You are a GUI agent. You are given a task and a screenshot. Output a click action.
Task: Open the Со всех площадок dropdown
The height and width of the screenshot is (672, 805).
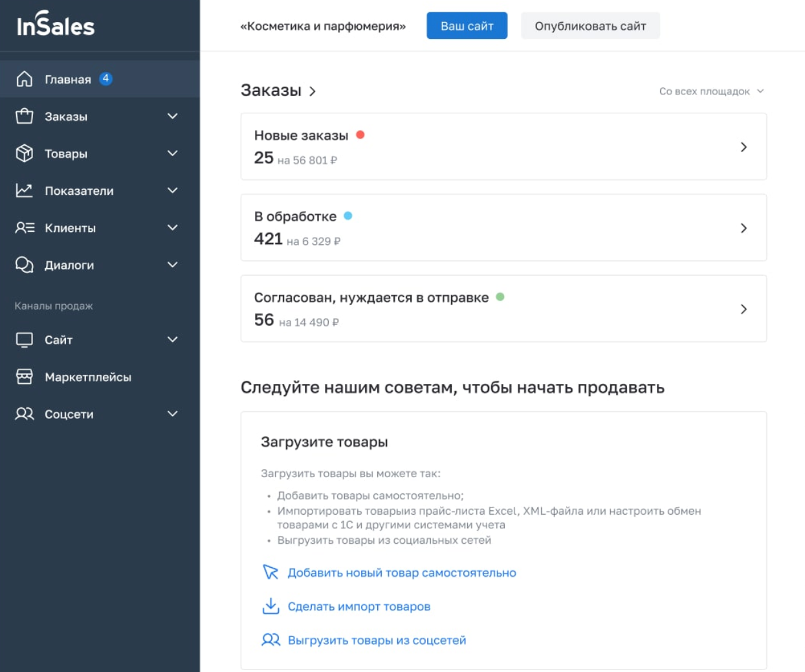pos(711,91)
